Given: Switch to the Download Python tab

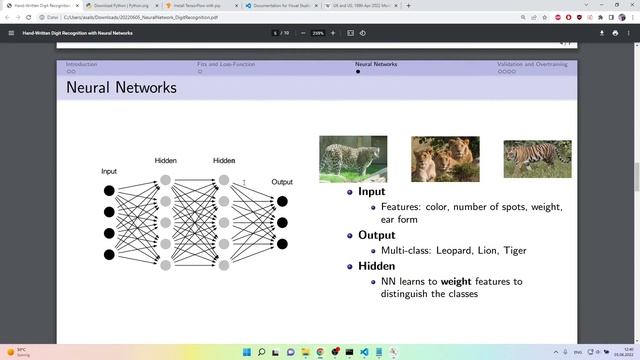Looking at the screenshot, I should [121, 6].
